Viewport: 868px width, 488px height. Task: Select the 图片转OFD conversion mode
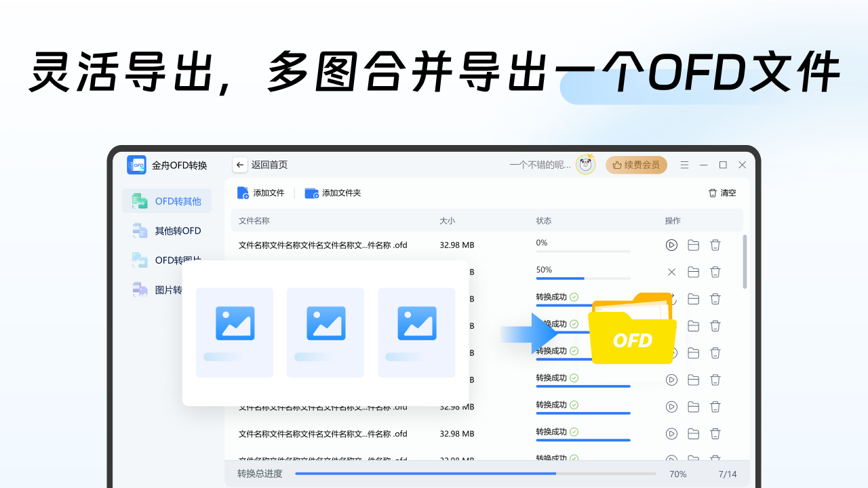pos(163,289)
